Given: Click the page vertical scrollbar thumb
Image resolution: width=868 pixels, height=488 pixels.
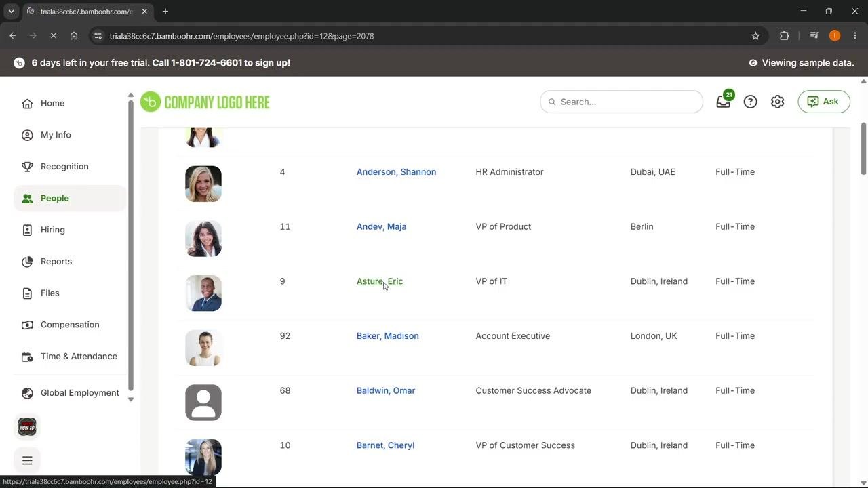Looking at the screenshot, I should coord(863,148).
